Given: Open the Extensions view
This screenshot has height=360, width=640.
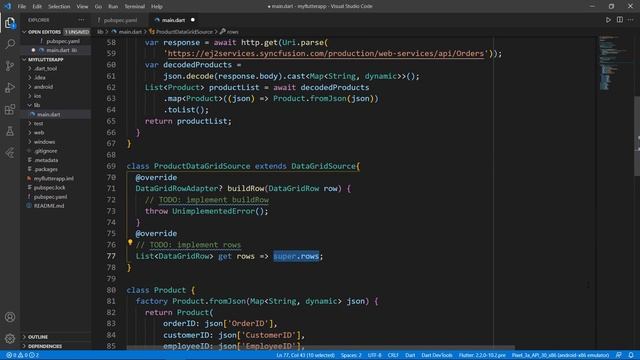Looking at the screenshot, I should pyautogui.click(x=10, y=109).
